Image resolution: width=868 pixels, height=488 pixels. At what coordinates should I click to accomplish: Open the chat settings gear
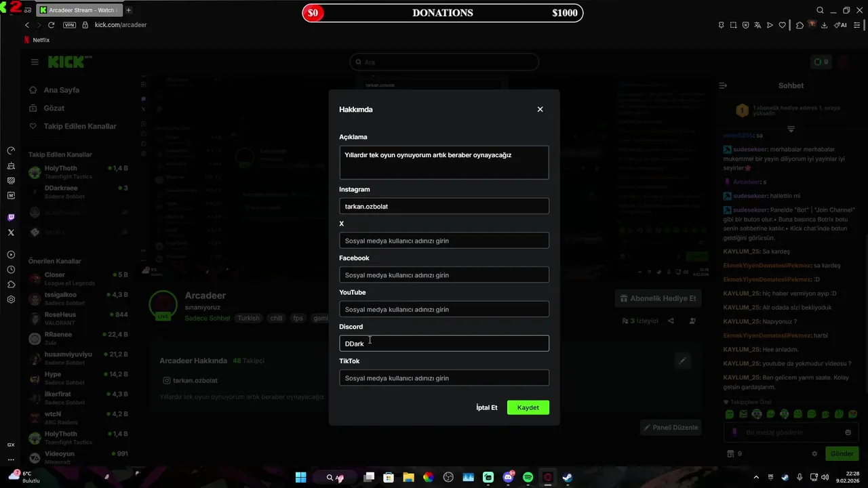(x=814, y=453)
